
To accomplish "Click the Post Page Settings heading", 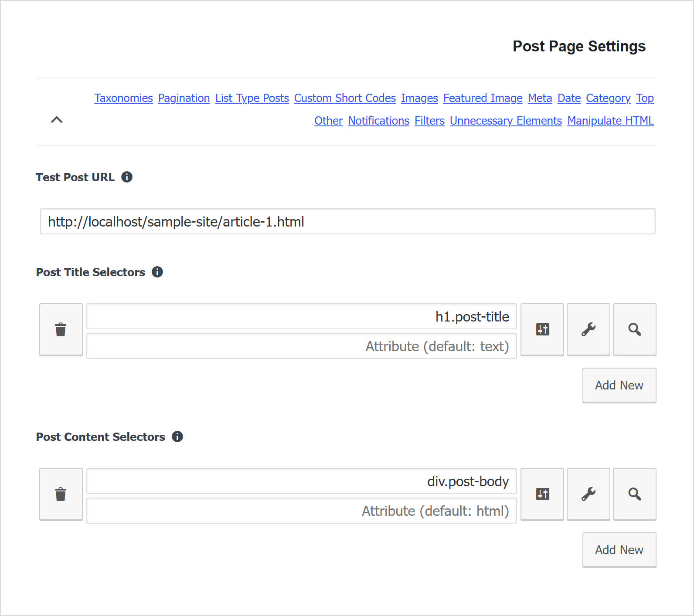I will click(579, 46).
